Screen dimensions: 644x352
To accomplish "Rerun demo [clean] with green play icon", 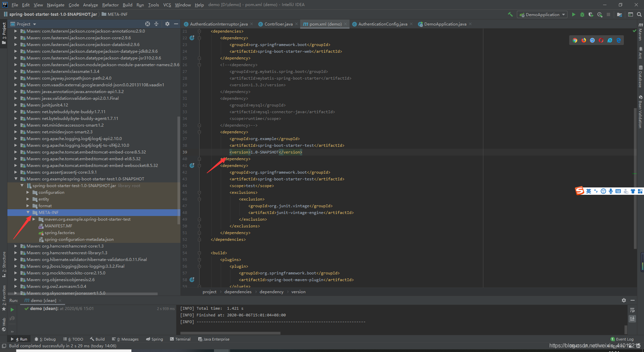I will [x=12, y=310].
